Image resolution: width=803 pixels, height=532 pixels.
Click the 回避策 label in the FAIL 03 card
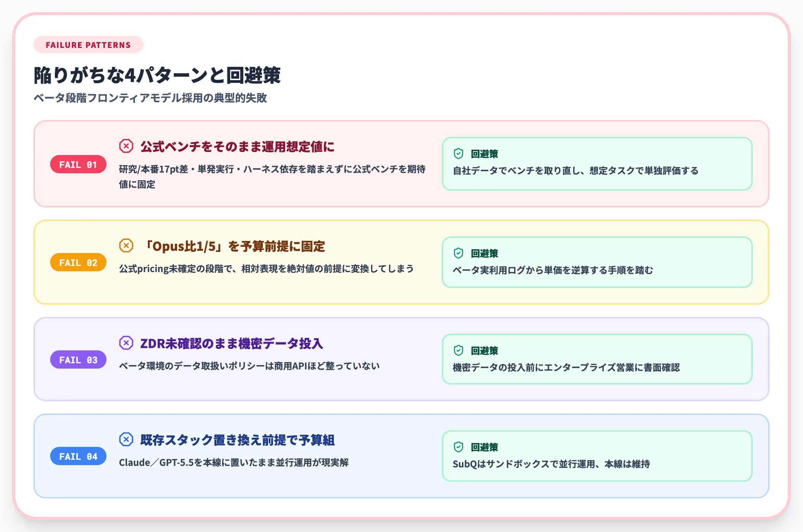(484, 350)
